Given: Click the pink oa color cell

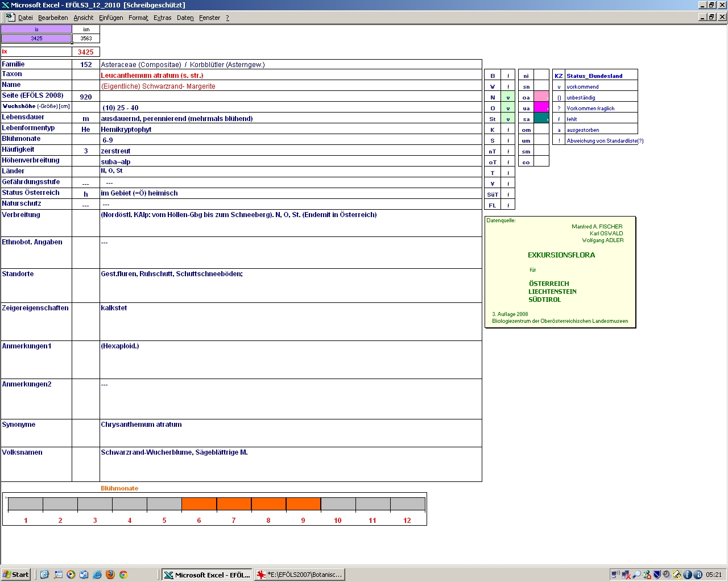Looking at the screenshot, I should pyautogui.click(x=541, y=97).
